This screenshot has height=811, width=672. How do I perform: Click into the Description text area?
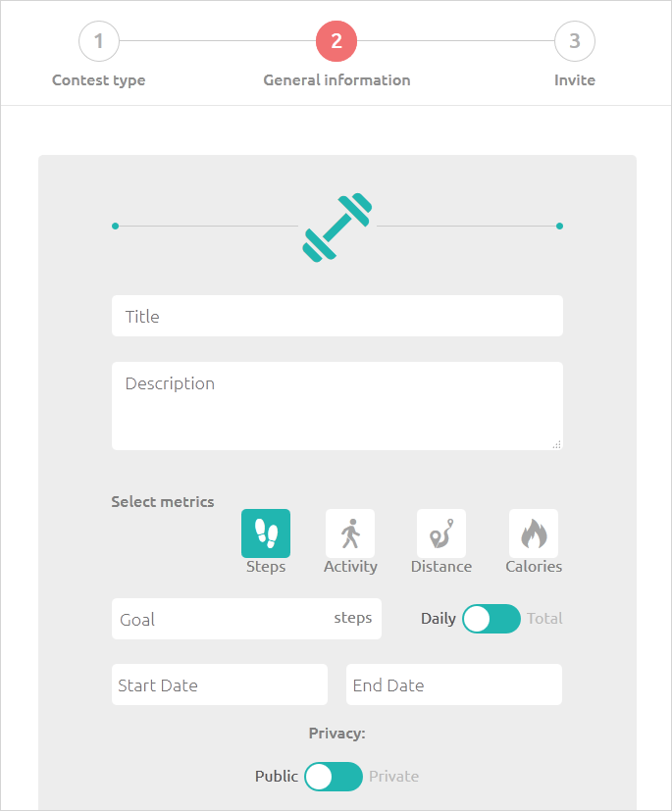337,406
